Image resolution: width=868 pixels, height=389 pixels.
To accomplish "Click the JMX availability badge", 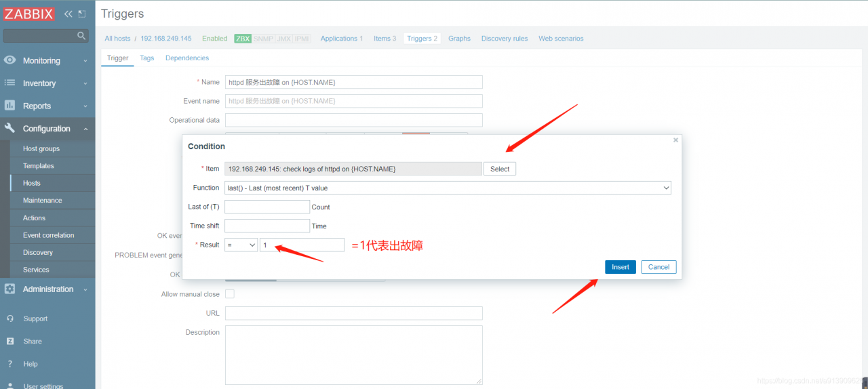I will (x=283, y=39).
